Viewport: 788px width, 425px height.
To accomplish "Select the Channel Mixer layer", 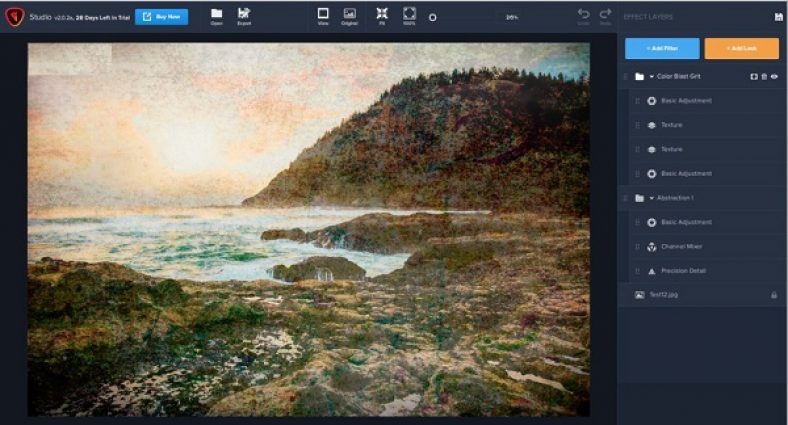I will 678,246.
